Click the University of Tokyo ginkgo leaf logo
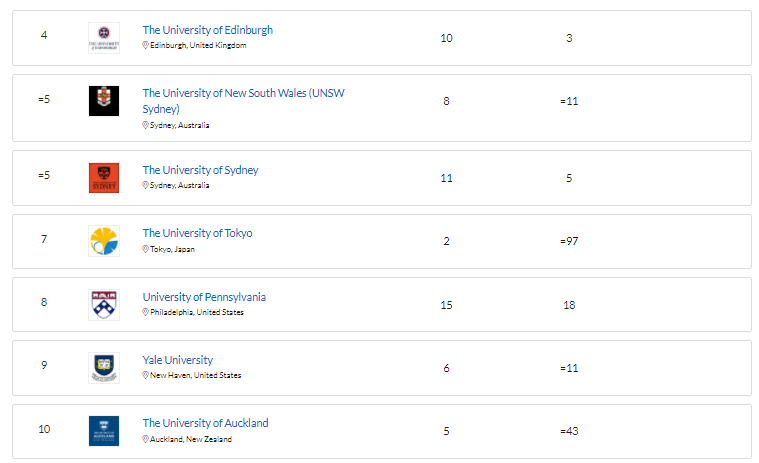This screenshot has width=759, height=463. 104,241
